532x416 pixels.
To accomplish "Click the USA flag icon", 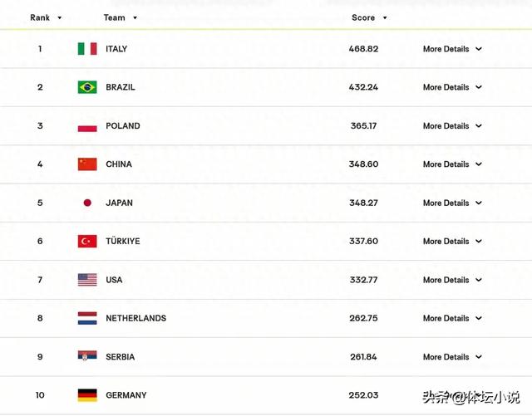I will [87, 280].
